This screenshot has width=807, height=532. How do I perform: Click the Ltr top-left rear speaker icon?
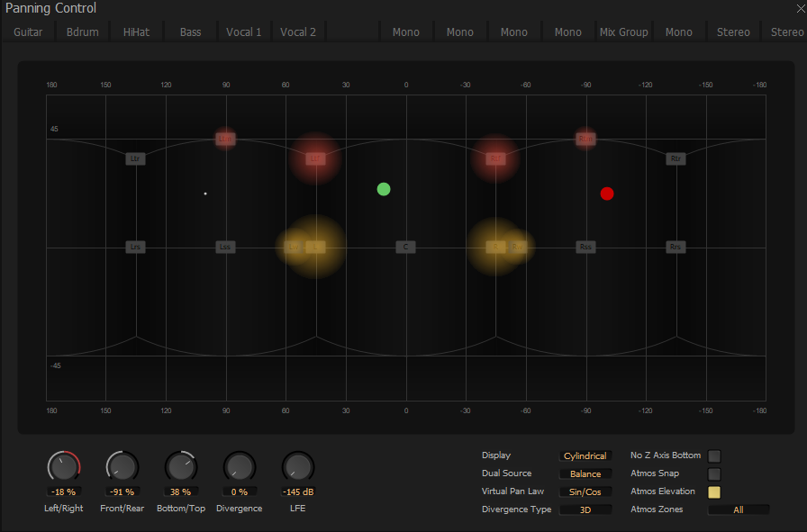coord(134,158)
